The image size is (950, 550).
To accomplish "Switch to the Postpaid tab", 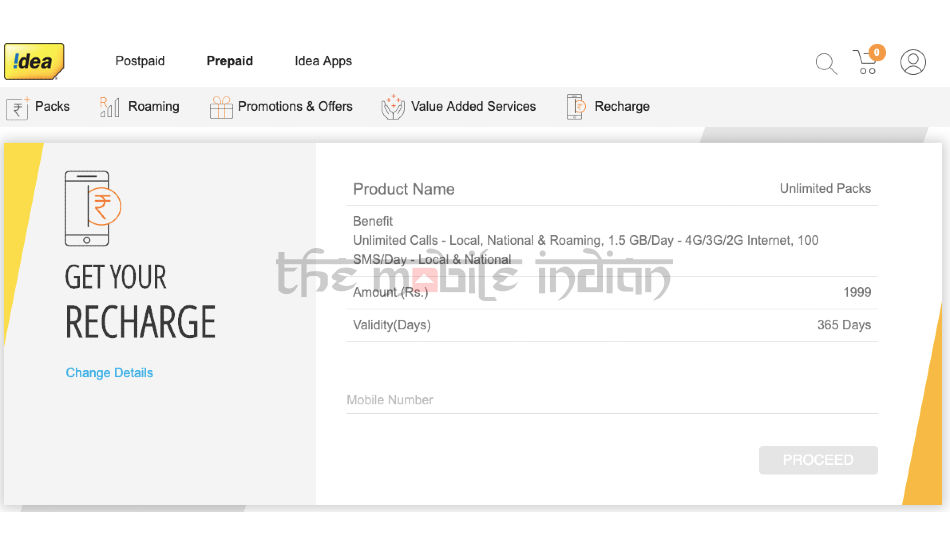I will tap(140, 61).
